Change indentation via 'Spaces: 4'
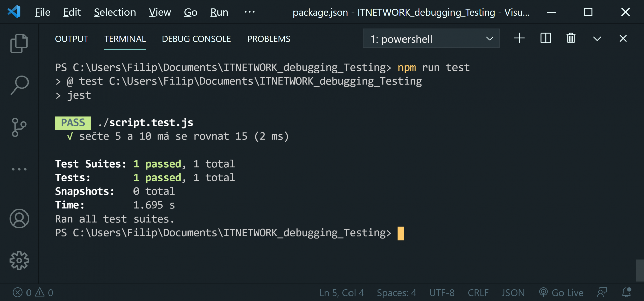644x301 pixels. (396, 293)
